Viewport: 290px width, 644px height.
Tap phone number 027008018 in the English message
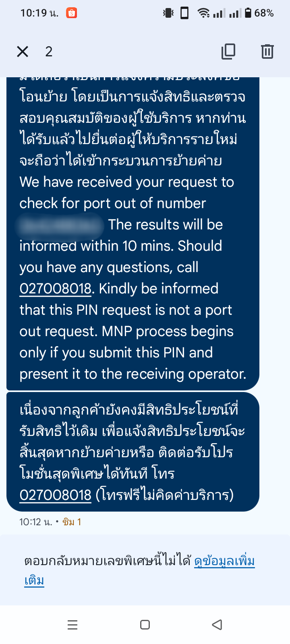coord(56,289)
